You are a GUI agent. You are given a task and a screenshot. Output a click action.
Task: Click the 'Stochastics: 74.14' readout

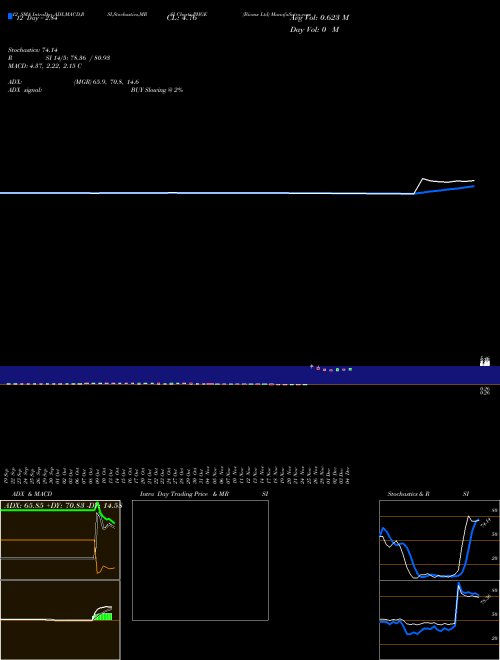coord(33,50)
